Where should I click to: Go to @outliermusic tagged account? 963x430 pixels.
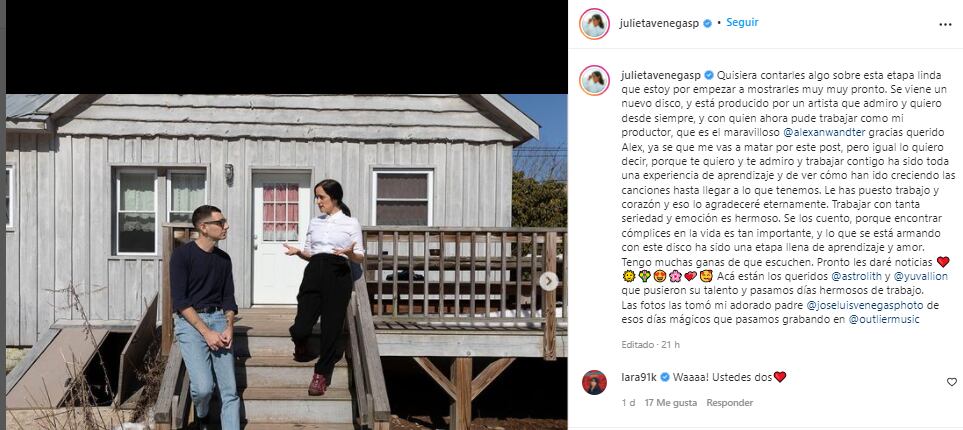pos(884,320)
